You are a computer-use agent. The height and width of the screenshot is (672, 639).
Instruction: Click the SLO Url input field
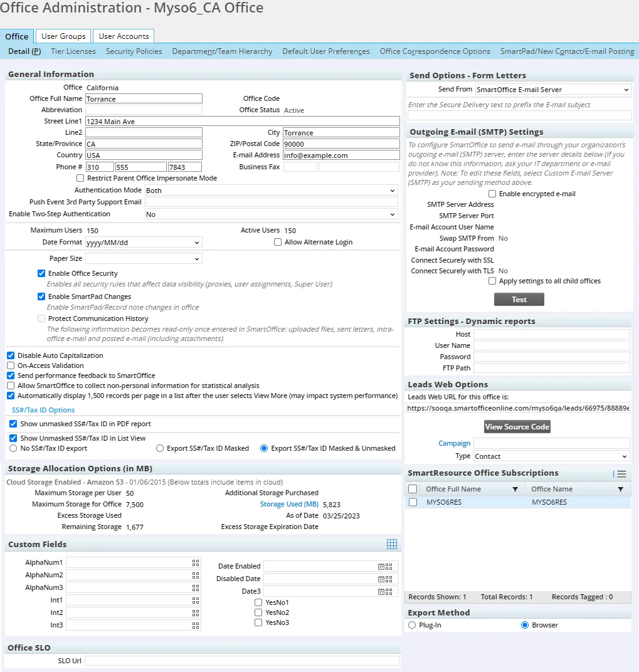(241, 661)
